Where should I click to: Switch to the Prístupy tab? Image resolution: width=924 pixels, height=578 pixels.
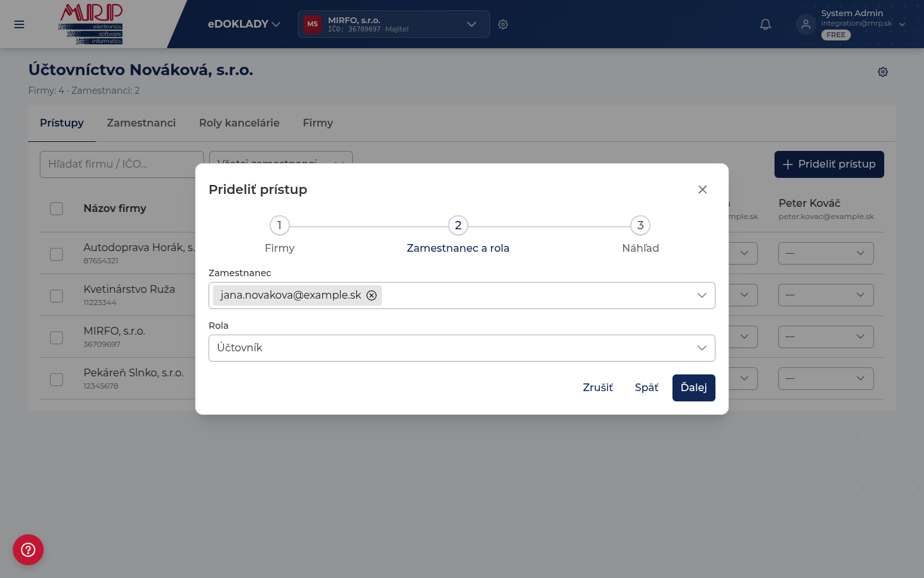[62, 123]
